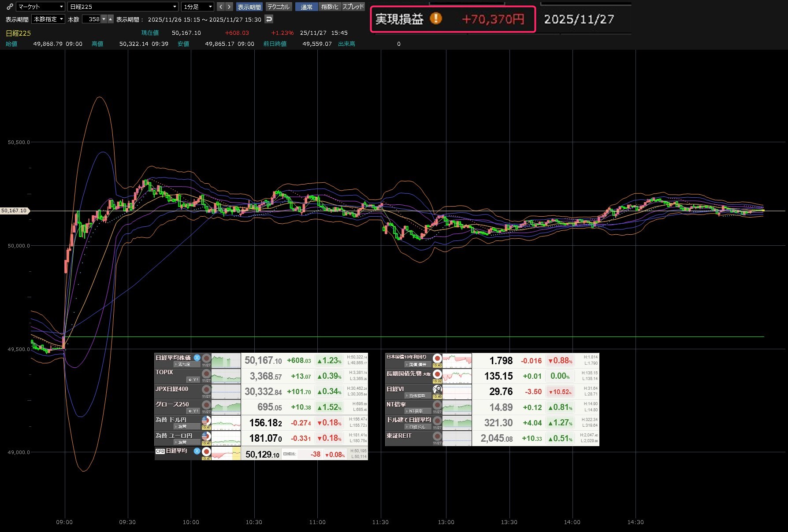This screenshot has height=532, width=788.
Task: Click the US flag icon for 為替 ドル円
Action: [206, 420]
